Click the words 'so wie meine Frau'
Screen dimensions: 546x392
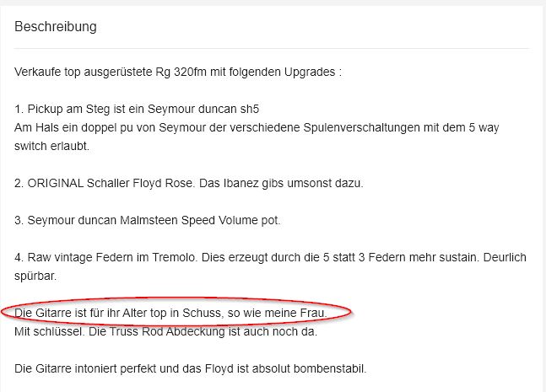tap(277, 313)
